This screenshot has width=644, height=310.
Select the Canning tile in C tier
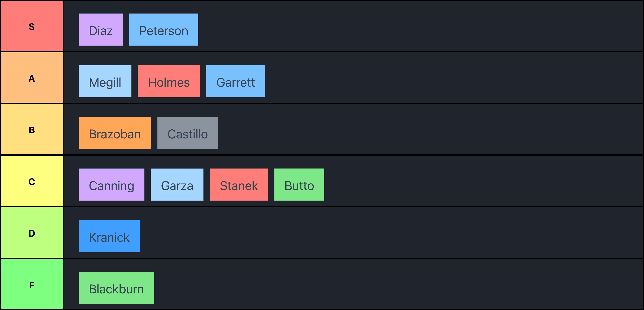point(111,185)
